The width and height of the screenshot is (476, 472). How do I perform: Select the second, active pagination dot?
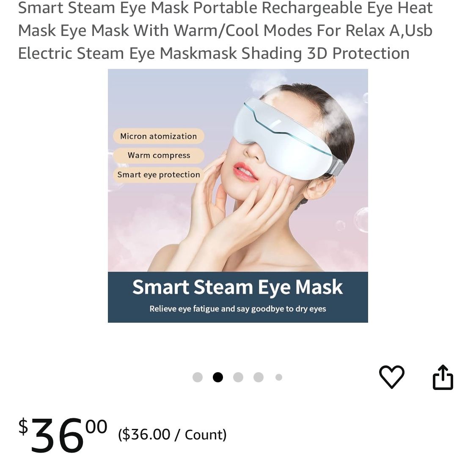217,377
